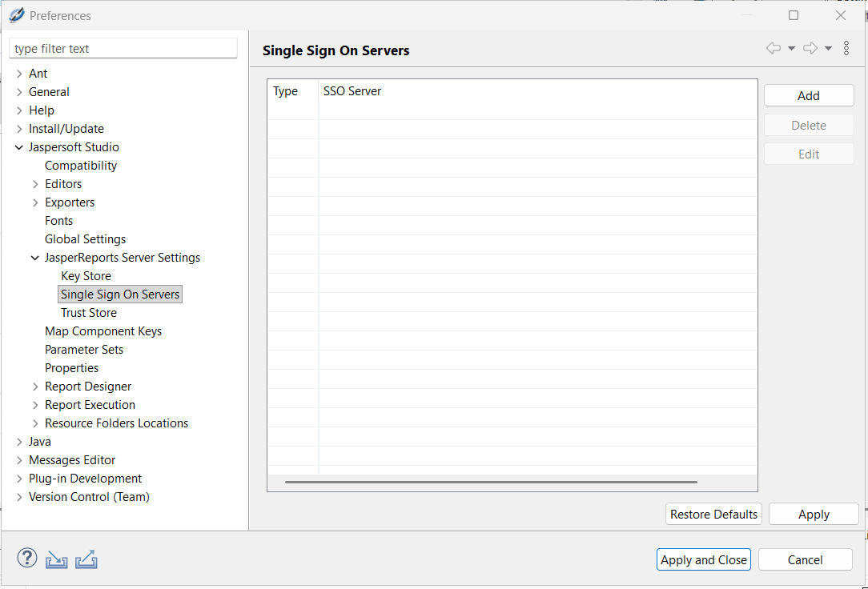
Task: Expand the Exporters tree node
Action: click(35, 202)
